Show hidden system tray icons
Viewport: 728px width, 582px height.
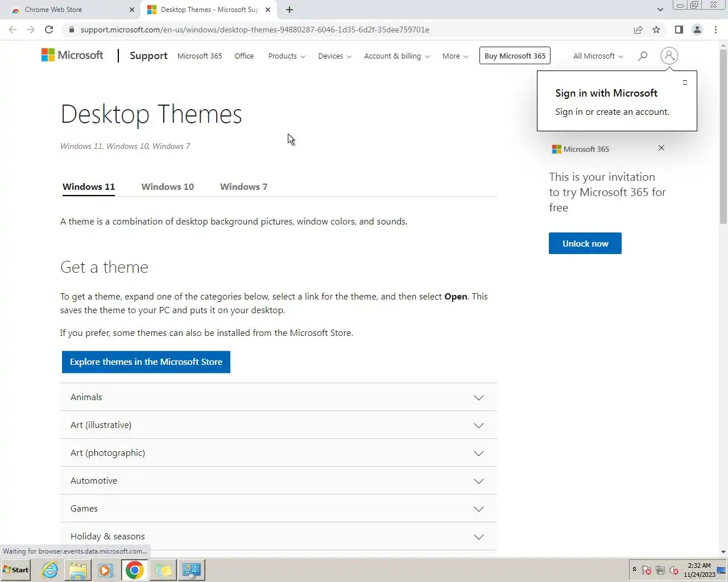(x=634, y=569)
